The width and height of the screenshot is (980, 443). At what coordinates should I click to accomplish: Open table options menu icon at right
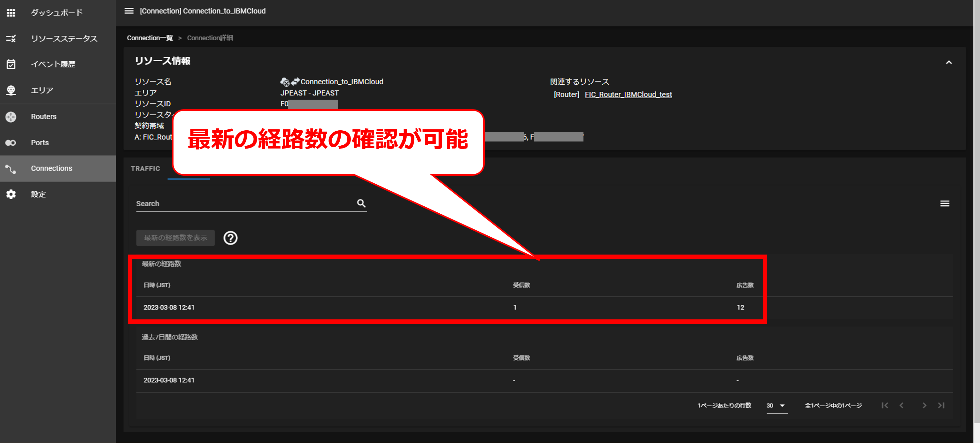point(944,204)
